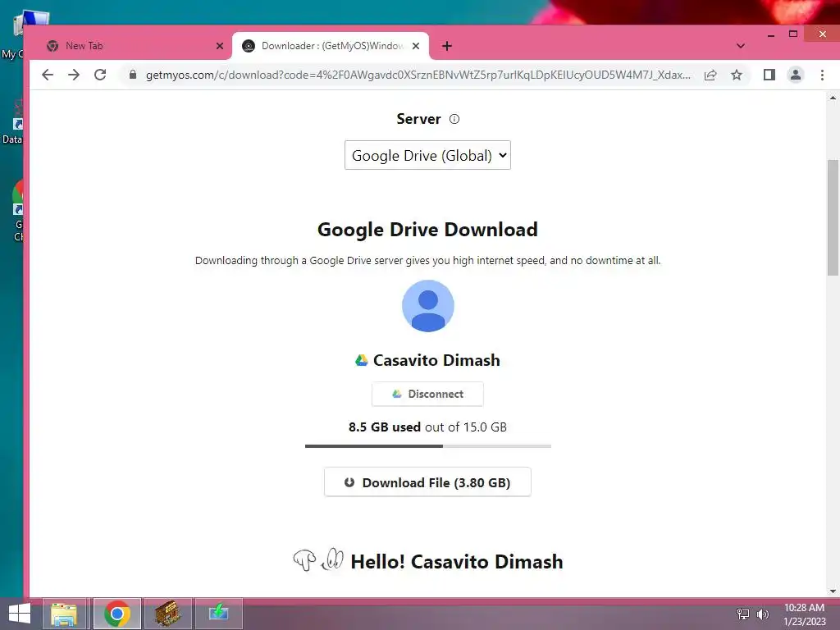Click the Hello! Casavito Dimash heading
The image size is (840, 630).
coord(456,561)
